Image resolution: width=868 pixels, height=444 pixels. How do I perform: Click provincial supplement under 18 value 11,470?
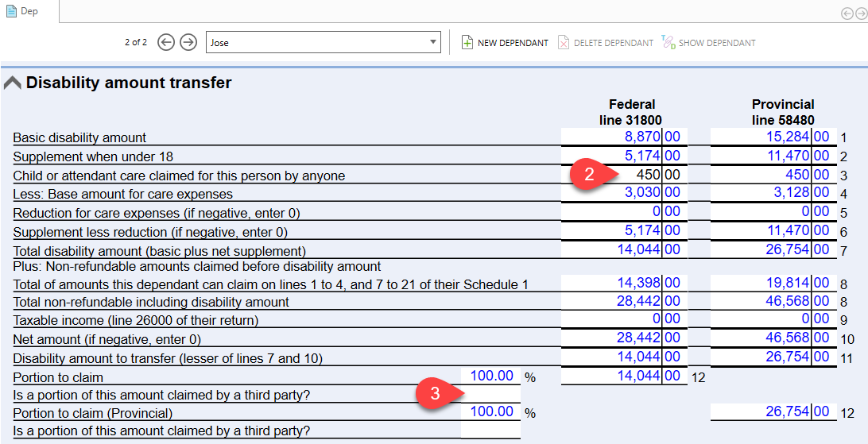(773, 156)
